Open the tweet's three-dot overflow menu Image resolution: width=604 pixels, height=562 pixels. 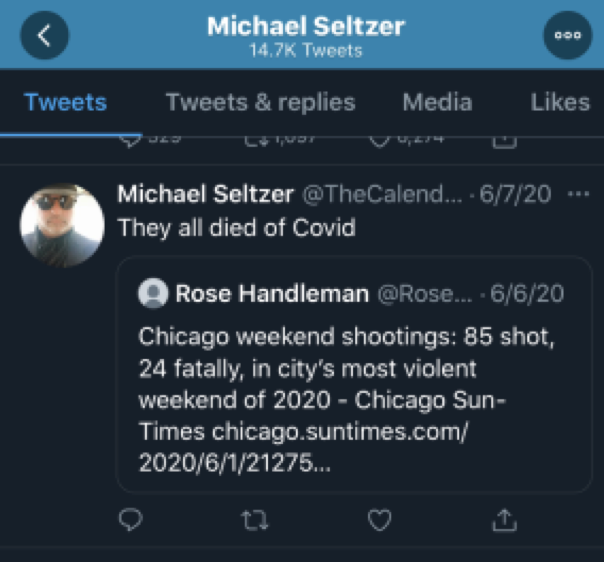click(x=578, y=194)
